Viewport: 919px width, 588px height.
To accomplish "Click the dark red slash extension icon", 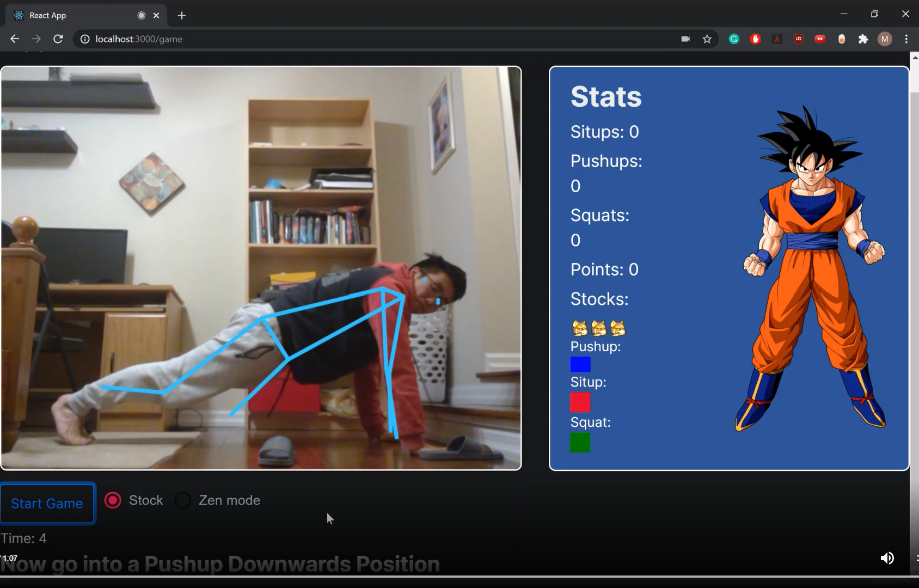I will [x=777, y=39].
